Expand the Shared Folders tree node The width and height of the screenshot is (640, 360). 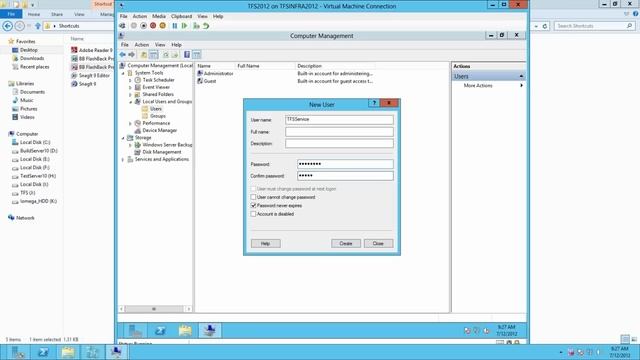[x=131, y=95]
